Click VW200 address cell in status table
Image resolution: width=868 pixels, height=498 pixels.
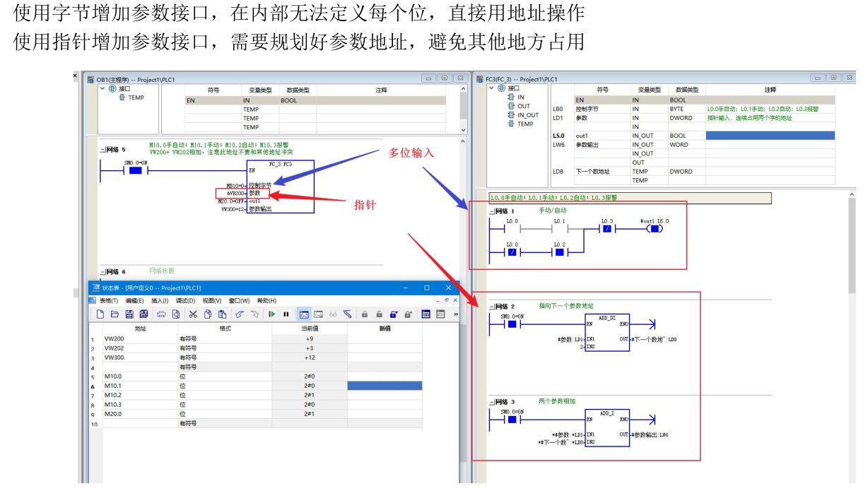coord(140,339)
